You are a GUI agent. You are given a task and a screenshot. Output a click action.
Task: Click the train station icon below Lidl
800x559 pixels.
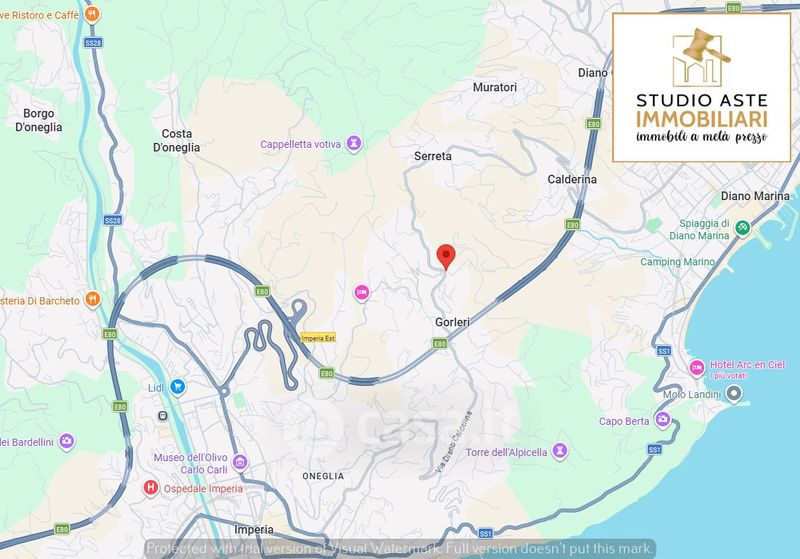pyautogui.click(x=161, y=413)
